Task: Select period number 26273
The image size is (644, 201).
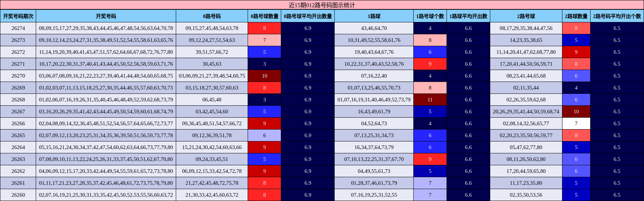Action: coord(18,40)
